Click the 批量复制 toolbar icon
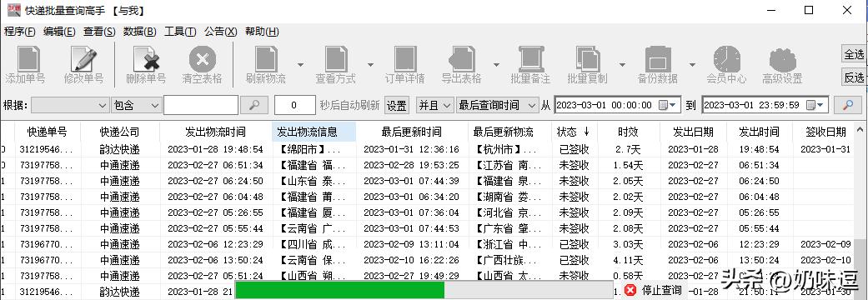Image resolution: width=868 pixels, height=300 pixels. pyautogui.click(x=588, y=58)
